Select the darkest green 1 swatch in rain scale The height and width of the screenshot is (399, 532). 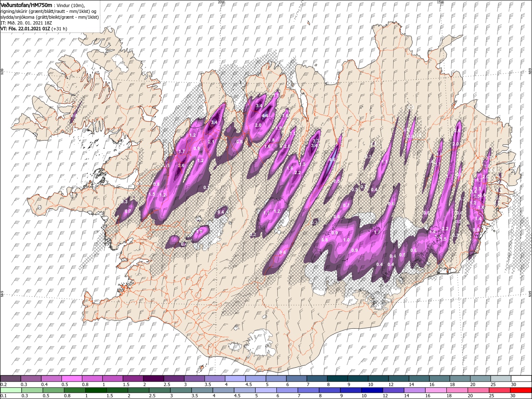coord(96,390)
